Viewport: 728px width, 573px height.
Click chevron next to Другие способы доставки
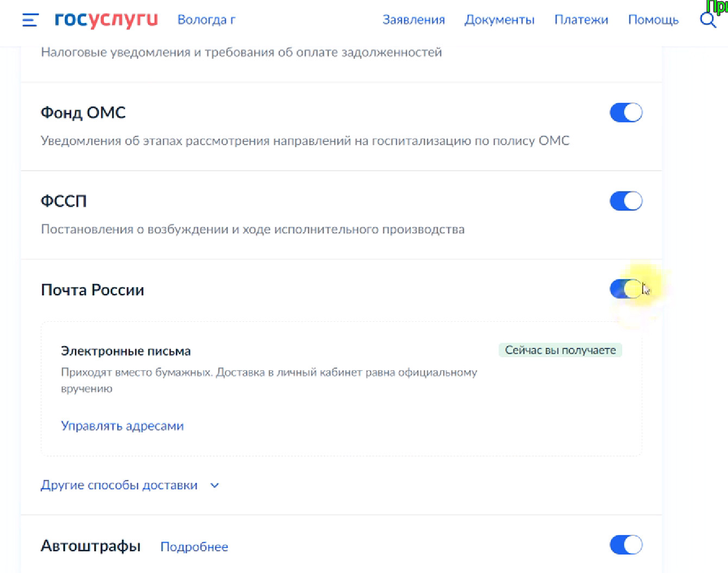click(x=215, y=485)
